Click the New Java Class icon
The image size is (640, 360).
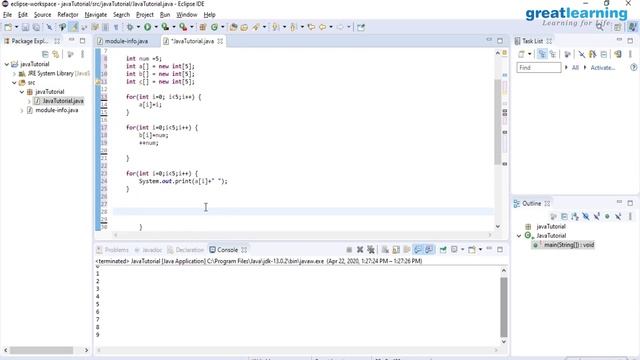(214, 27)
